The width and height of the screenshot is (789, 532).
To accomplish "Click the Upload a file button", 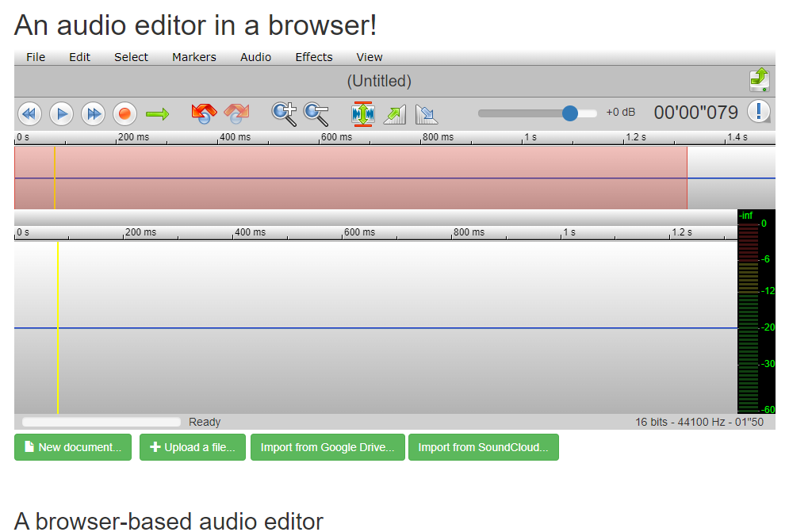I will click(192, 447).
